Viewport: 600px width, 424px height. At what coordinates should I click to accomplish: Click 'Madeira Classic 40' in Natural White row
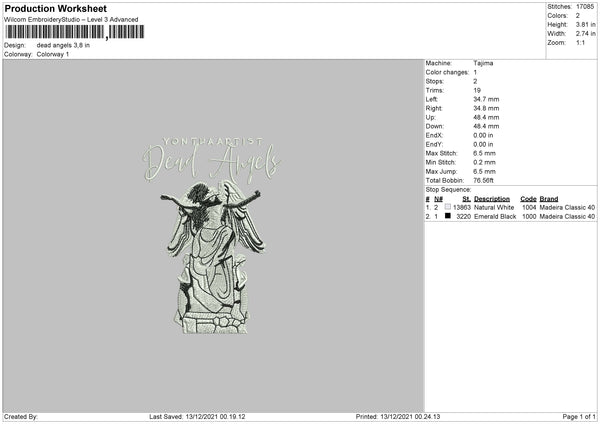click(x=567, y=207)
